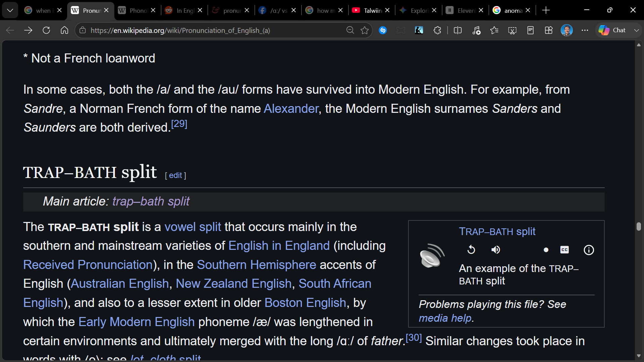Open the browser essentials icon

549,31
